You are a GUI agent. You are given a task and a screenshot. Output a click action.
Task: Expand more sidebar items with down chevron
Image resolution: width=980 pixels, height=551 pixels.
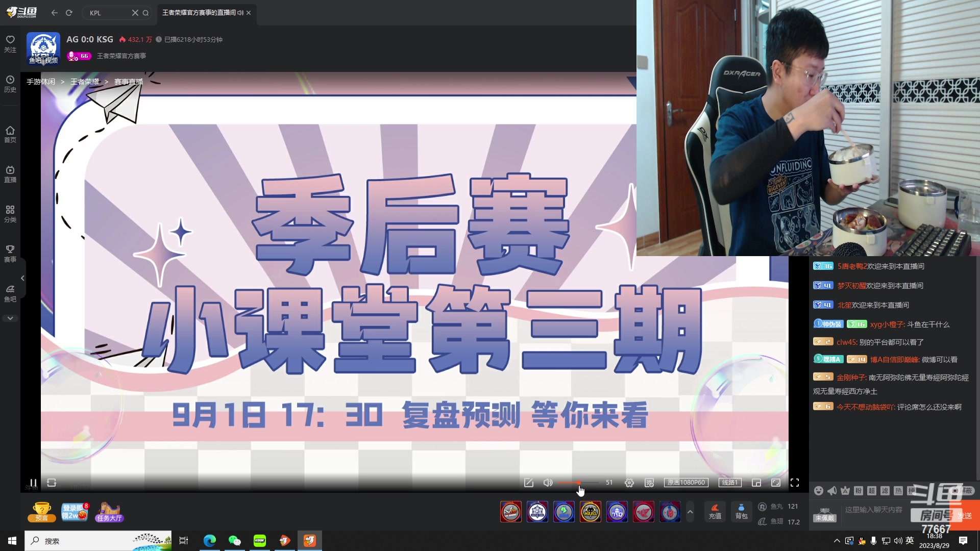10,318
